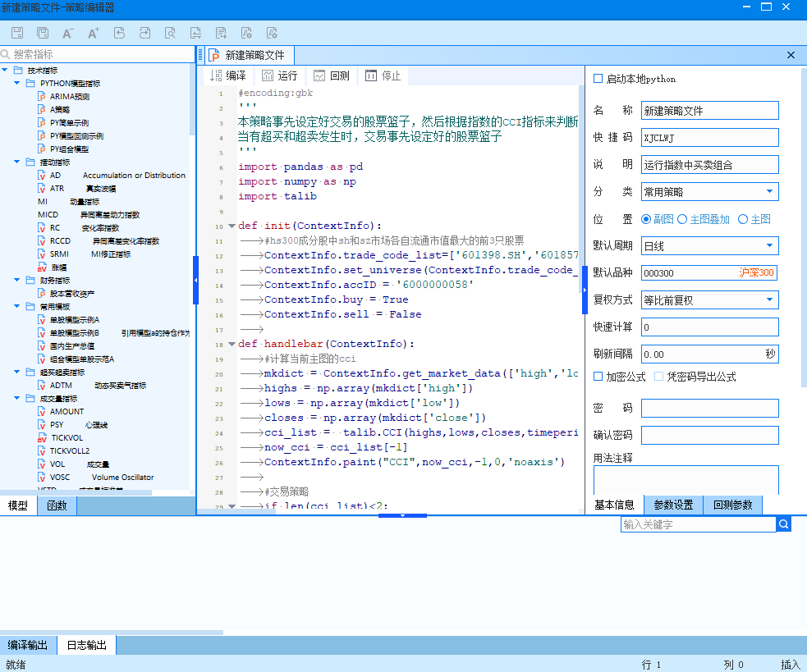This screenshot has width=807, height=672.
Task: Close the 新建策略文件 editor tab with X
Action: (791, 55)
